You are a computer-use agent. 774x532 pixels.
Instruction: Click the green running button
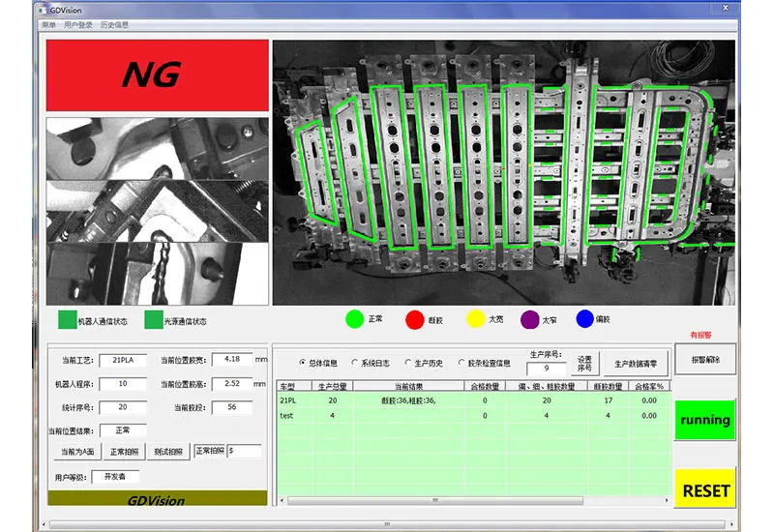(x=704, y=421)
